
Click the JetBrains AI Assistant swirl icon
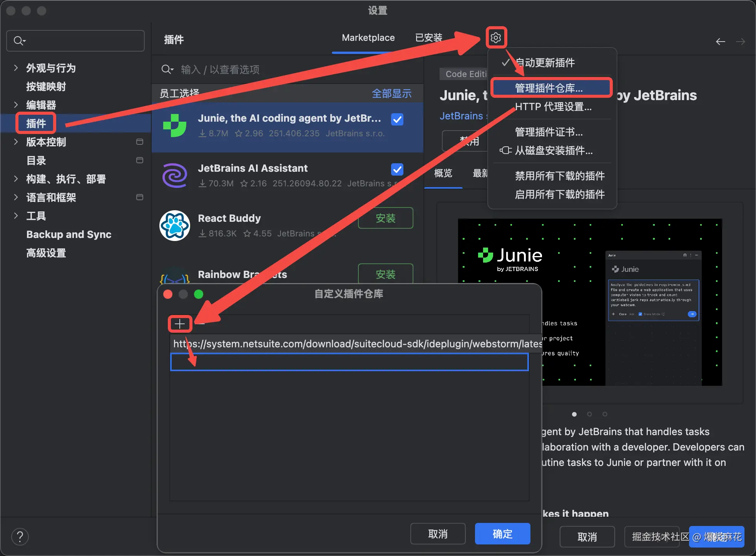click(175, 176)
